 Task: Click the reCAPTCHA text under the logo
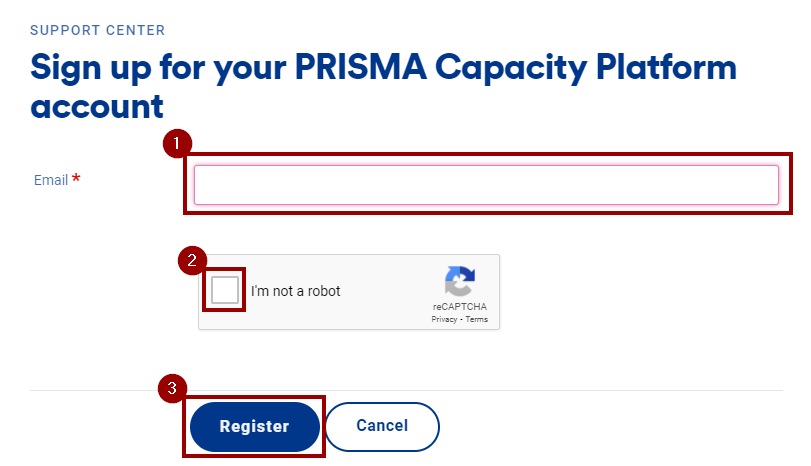tap(460, 307)
